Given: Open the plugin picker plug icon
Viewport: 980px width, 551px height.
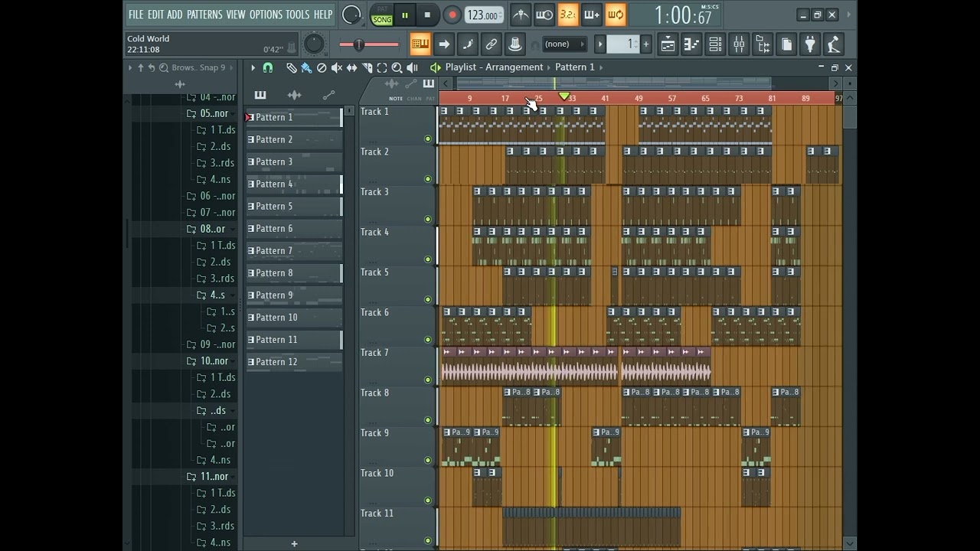Looking at the screenshot, I should pos(810,44).
